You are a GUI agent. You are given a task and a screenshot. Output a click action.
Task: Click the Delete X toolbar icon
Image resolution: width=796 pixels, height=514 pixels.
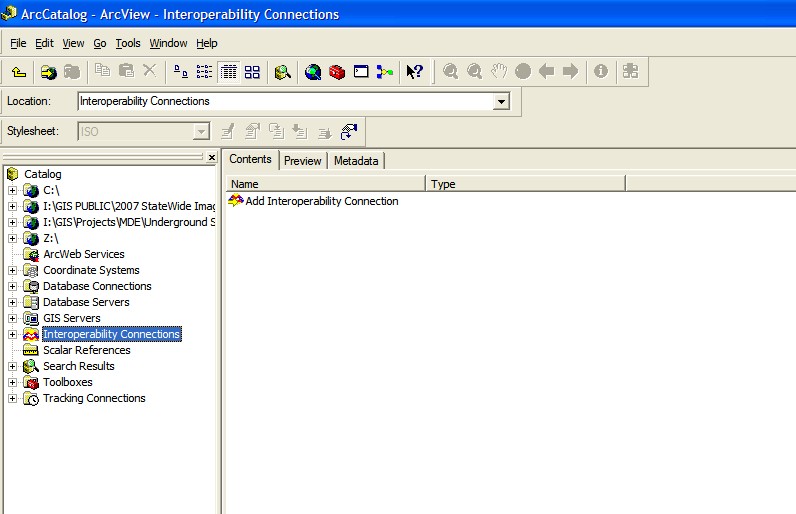tap(149, 71)
